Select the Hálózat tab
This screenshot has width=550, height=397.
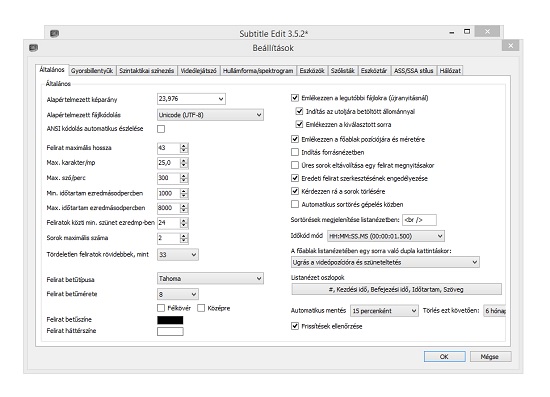(x=450, y=70)
